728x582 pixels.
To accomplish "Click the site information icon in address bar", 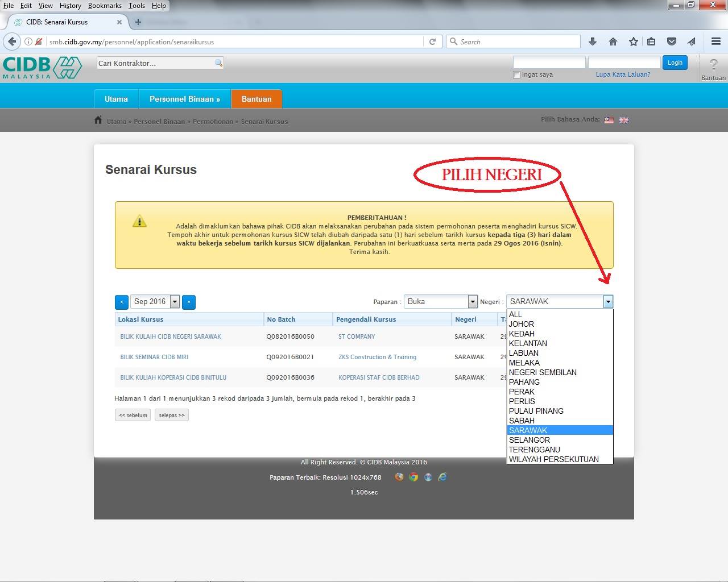I will click(28, 41).
